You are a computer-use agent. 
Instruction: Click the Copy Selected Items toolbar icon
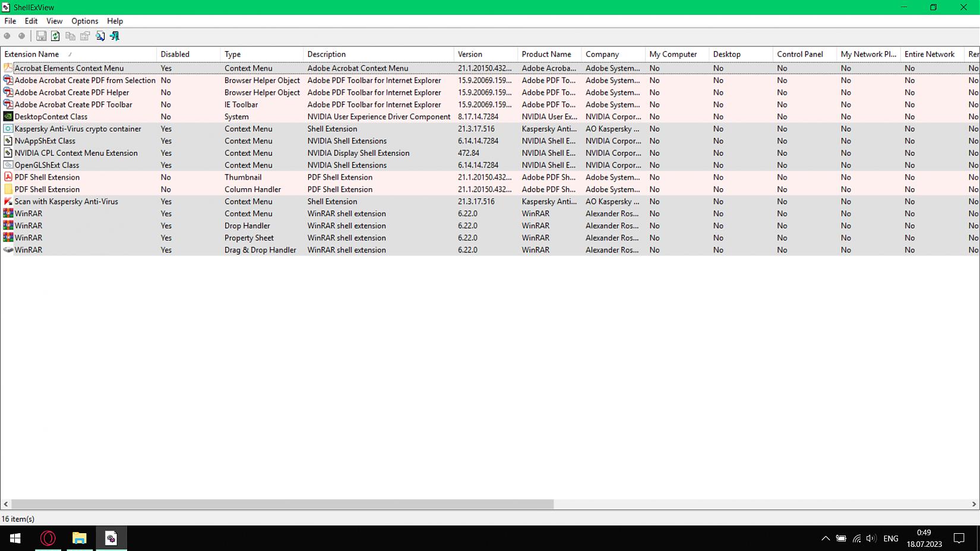click(70, 36)
